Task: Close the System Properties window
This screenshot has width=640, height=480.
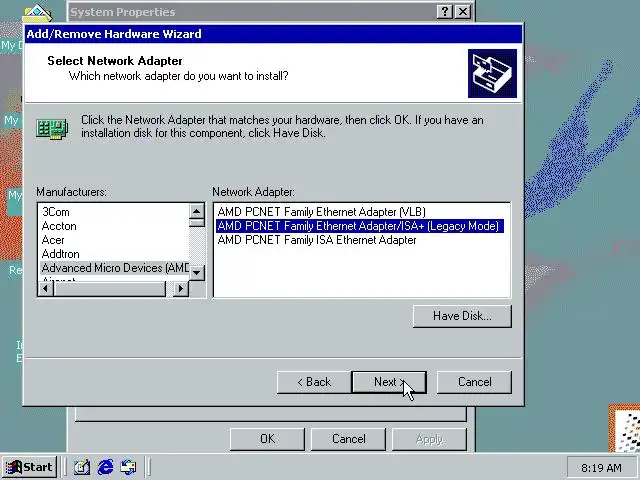Action: point(463,11)
